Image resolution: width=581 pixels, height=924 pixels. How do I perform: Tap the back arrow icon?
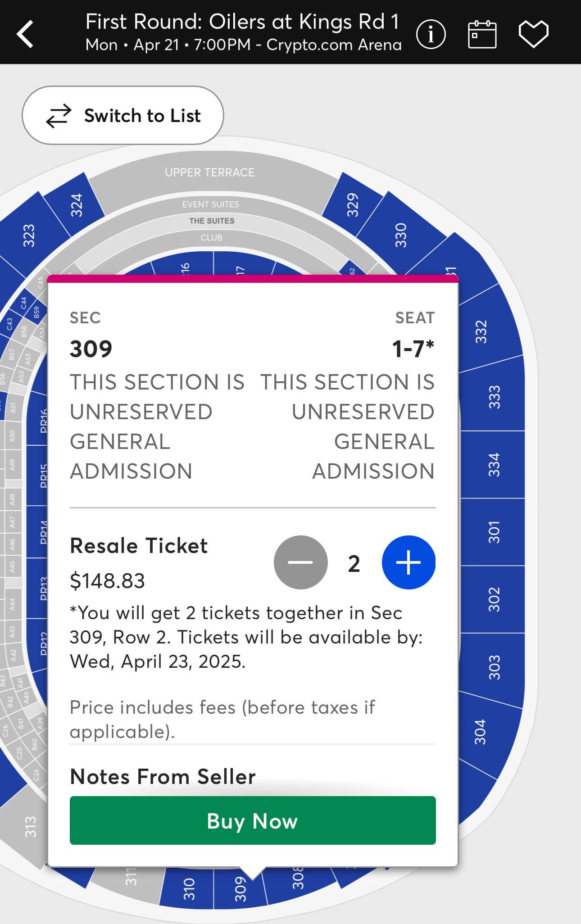coord(26,34)
